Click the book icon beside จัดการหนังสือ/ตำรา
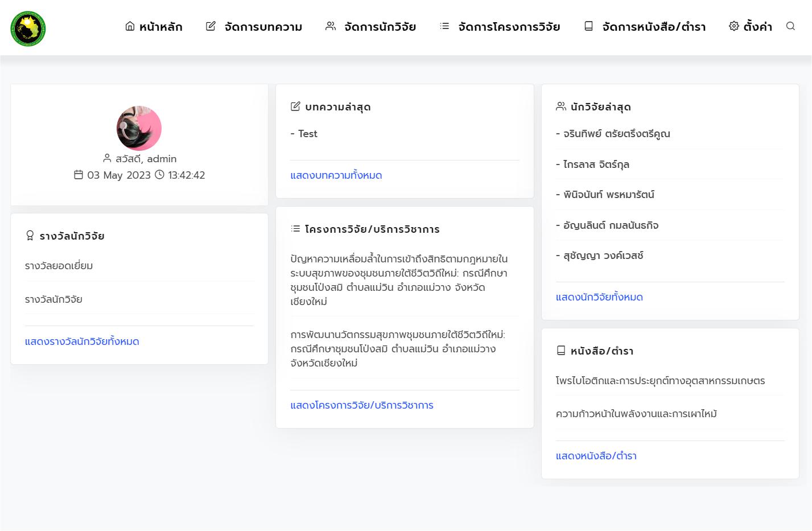The image size is (812, 531). (588, 26)
